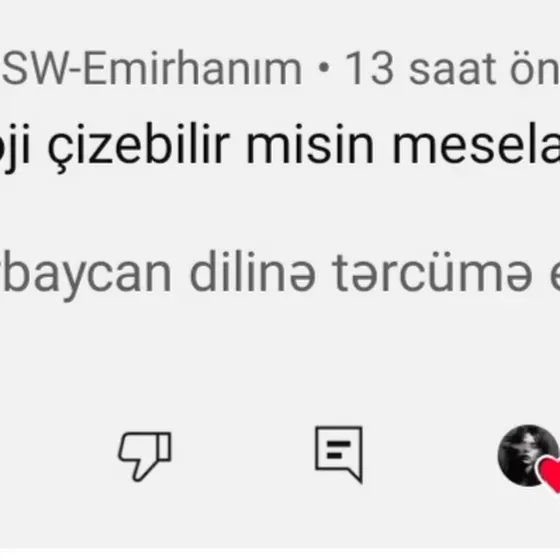Click the word "mesela" in the comment text
The height and width of the screenshot is (560, 560).
point(476,144)
